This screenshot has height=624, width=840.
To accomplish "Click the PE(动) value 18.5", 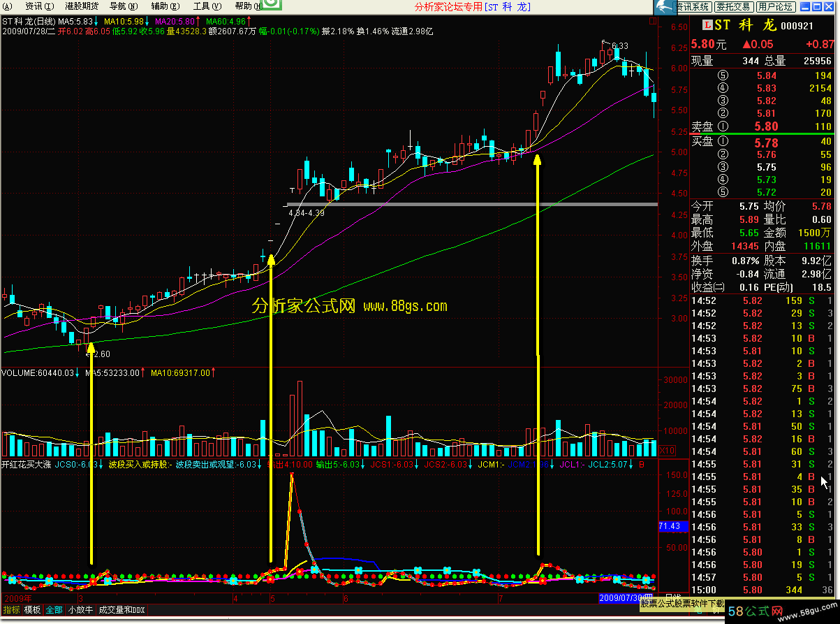I will [822, 287].
